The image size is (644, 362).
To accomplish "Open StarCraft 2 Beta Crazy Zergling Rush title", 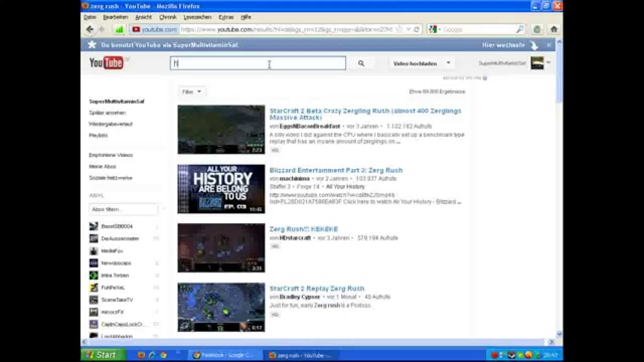I will point(365,114).
